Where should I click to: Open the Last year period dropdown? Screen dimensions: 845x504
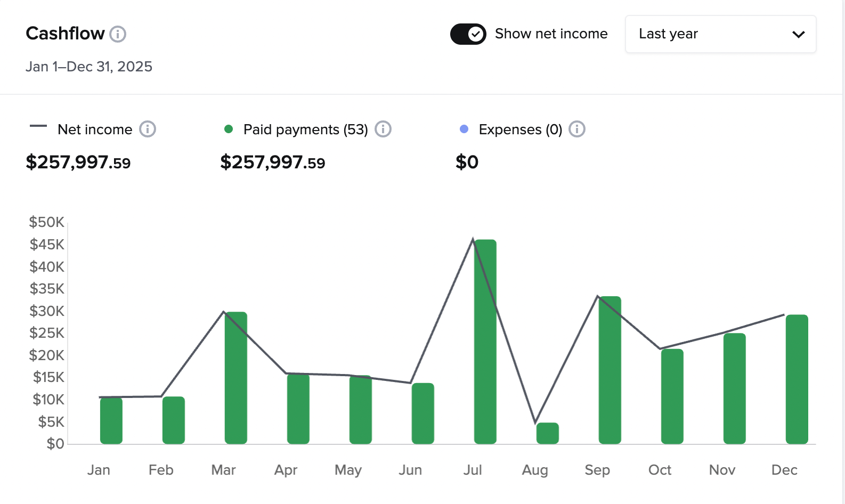click(x=720, y=34)
